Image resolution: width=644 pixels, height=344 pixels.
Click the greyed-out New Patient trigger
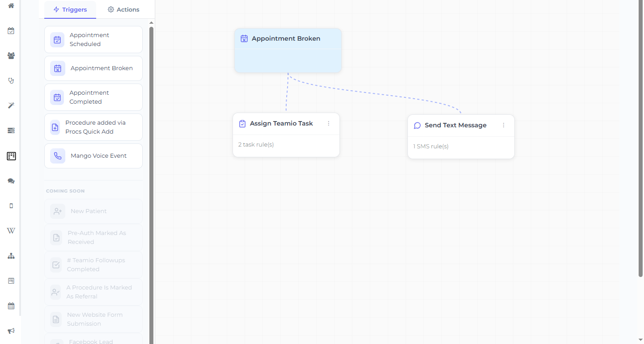[x=93, y=211]
